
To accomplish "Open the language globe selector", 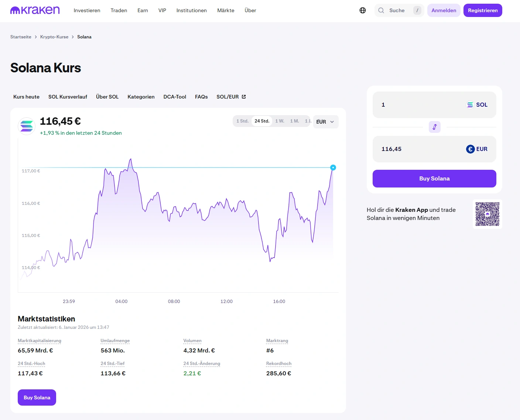I will [363, 10].
